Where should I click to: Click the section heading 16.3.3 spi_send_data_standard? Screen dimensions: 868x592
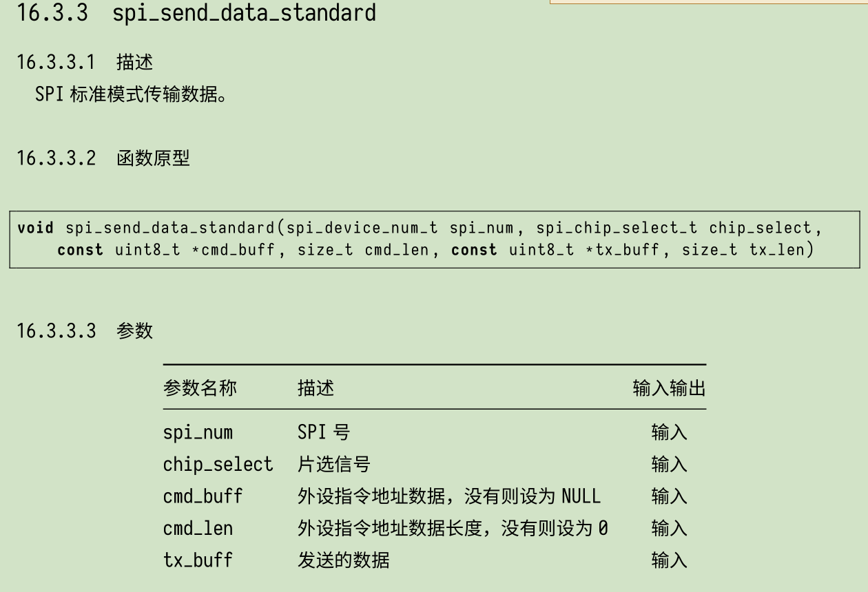[196, 13]
